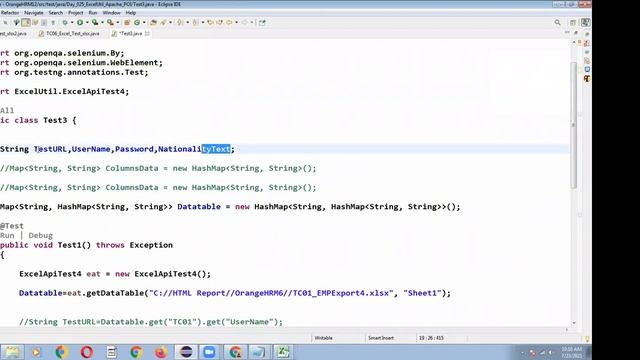The width and height of the screenshot is (640, 360).
Task: Switch to the TC06_Excel_Test_xlsx.java tab
Action: [69, 33]
